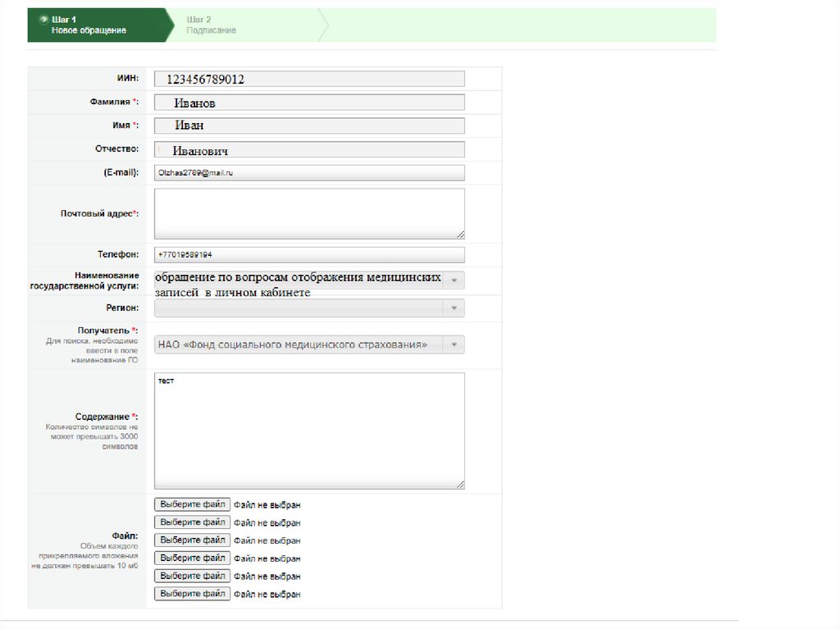The image size is (840, 629).
Task: Click the fifth 'Выберите файл' button
Action: (x=192, y=576)
